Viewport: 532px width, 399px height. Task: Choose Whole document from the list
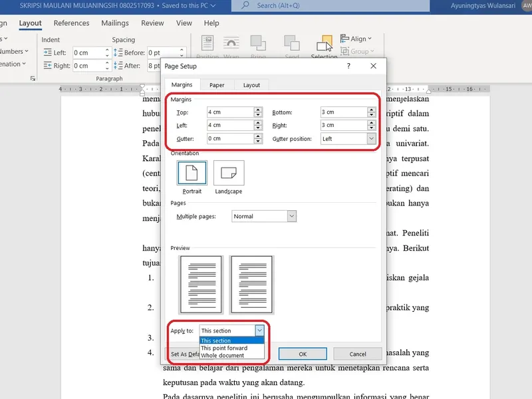227,355
